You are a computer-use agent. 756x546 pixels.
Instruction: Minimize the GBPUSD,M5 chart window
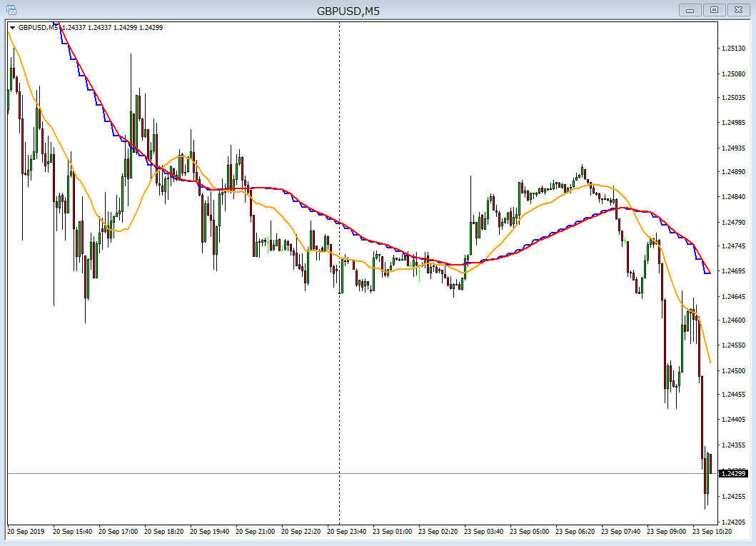690,10
